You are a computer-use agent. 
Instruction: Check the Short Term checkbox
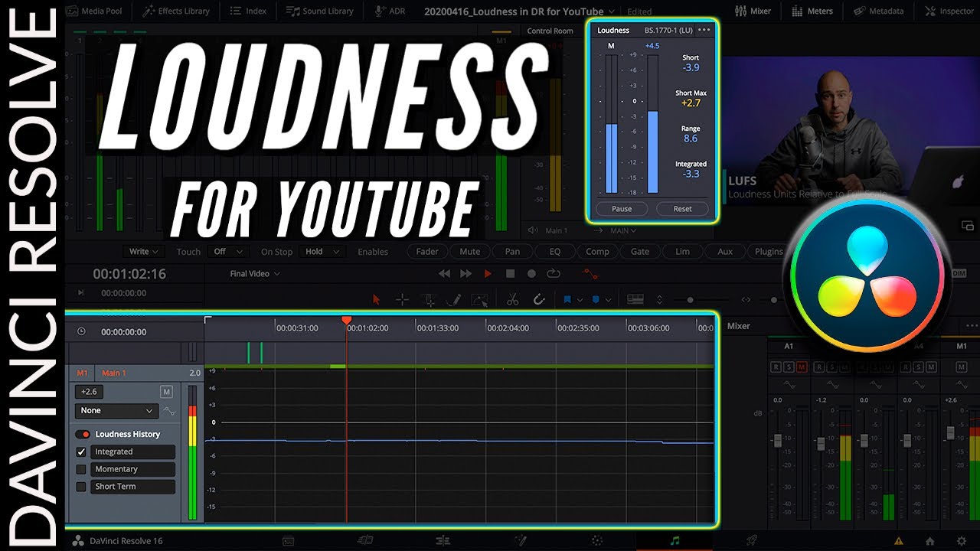(x=81, y=487)
